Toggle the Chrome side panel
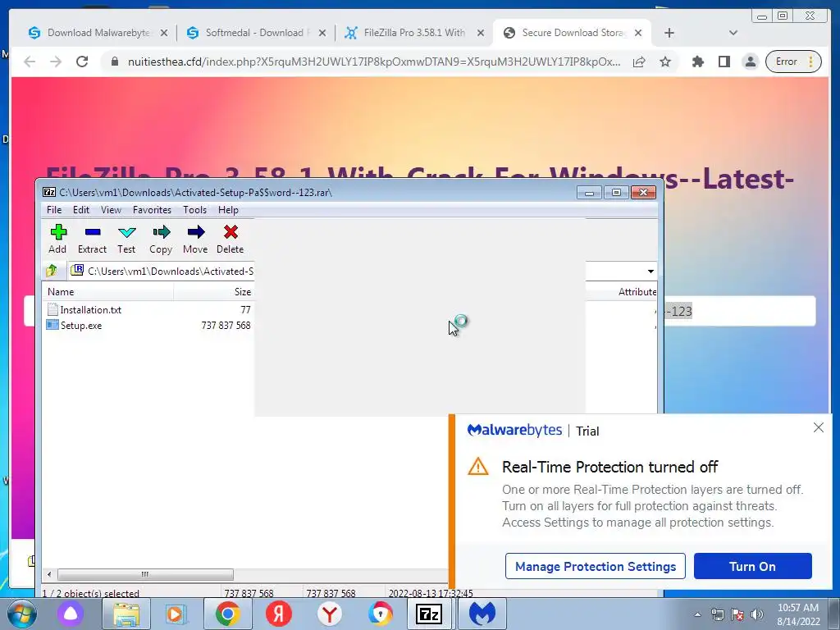This screenshot has width=840, height=630. (x=724, y=62)
